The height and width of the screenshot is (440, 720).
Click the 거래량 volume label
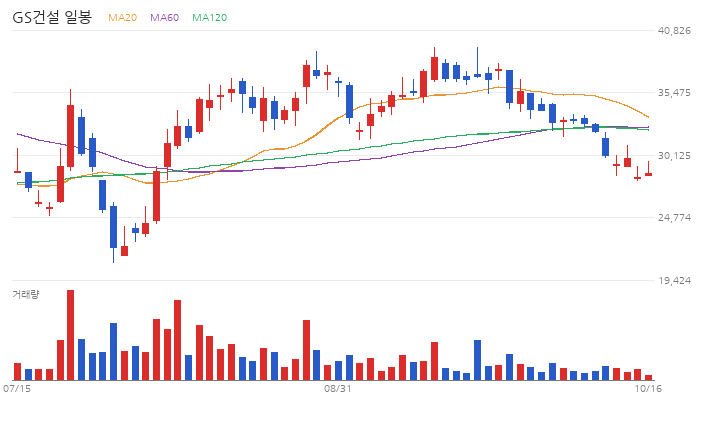click(26, 294)
